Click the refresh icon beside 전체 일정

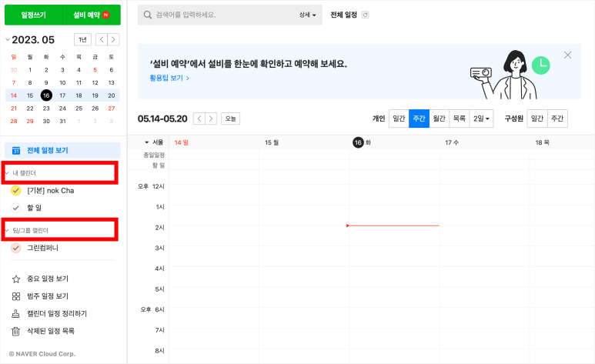click(x=365, y=15)
